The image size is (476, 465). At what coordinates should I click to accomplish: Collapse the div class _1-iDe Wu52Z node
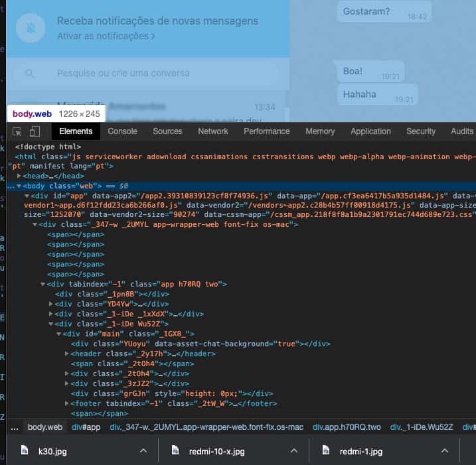(x=50, y=324)
